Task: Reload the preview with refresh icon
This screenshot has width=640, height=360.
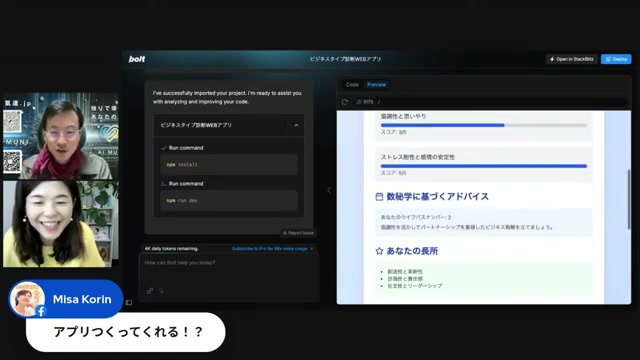Action: pyautogui.click(x=345, y=102)
